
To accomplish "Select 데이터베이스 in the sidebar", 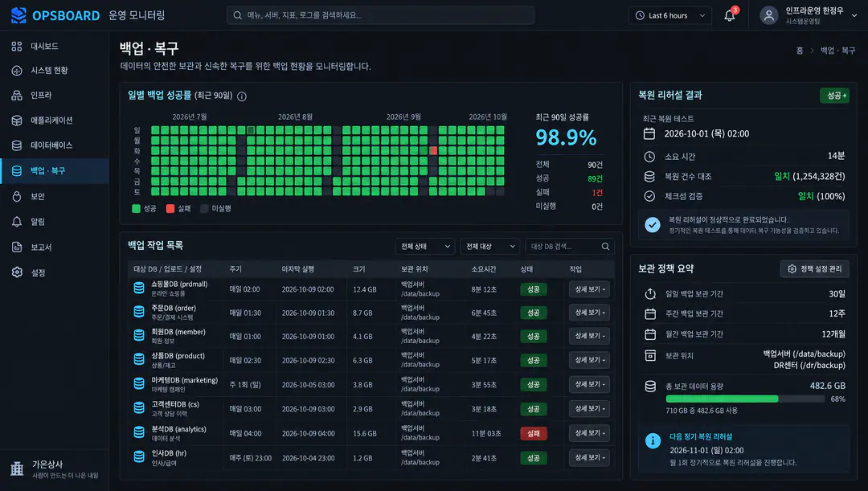I will [x=55, y=145].
